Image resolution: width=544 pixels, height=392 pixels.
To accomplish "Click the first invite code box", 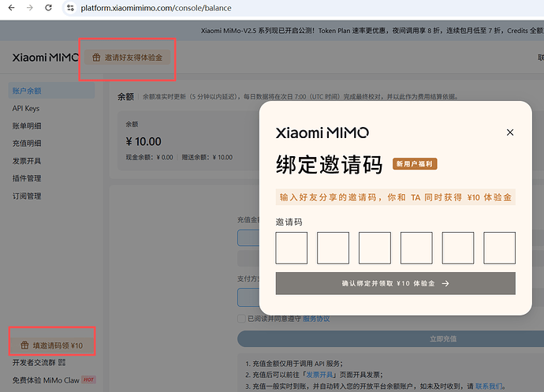I will 292,248.
